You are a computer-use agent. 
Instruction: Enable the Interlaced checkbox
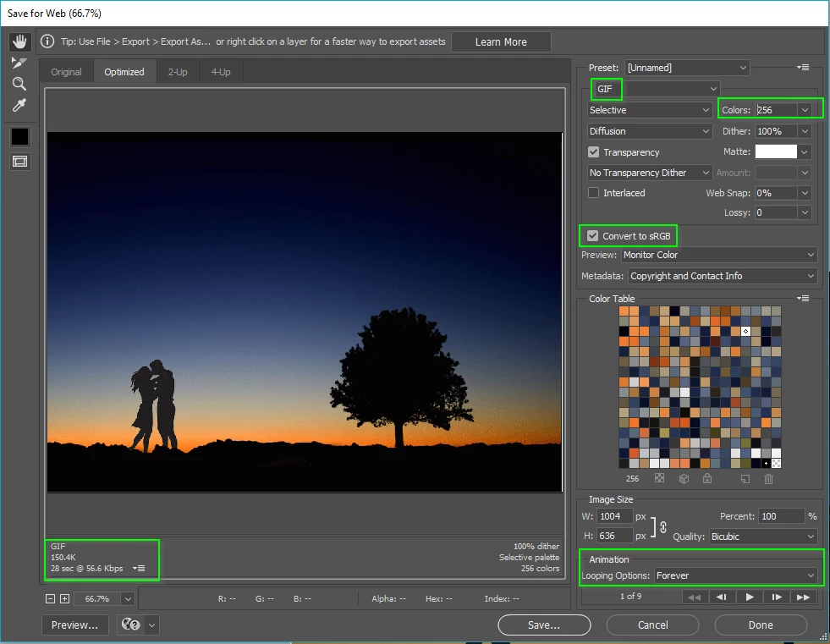[594, 193]
